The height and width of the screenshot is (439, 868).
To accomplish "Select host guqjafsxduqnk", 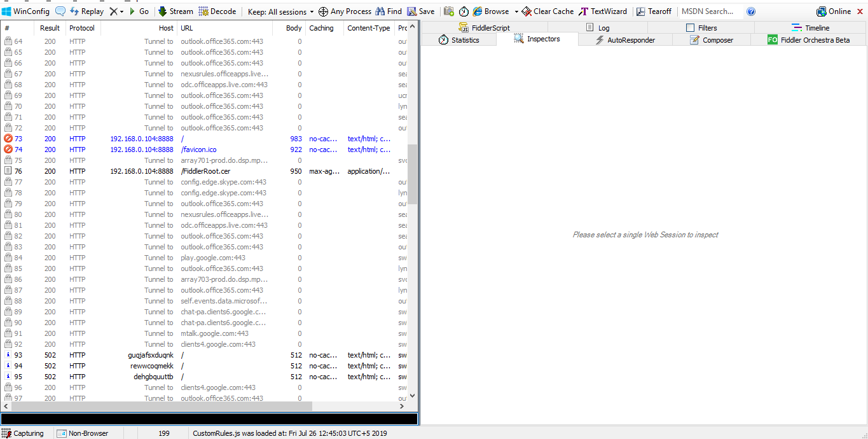I will [x=151, y=355].
